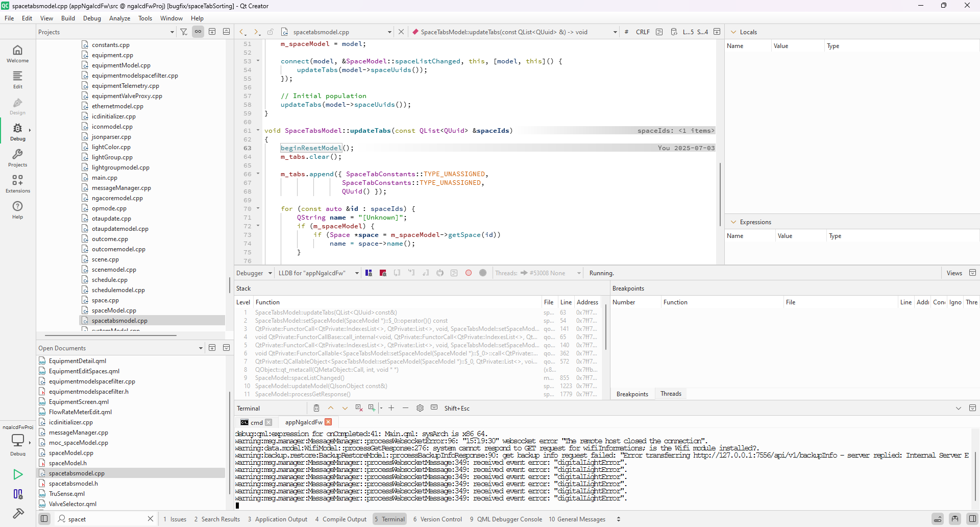The height and width of the screenshot is (527, 980).
Task: Stop the debugger with red icon
Action: click(x=383, y=273)
